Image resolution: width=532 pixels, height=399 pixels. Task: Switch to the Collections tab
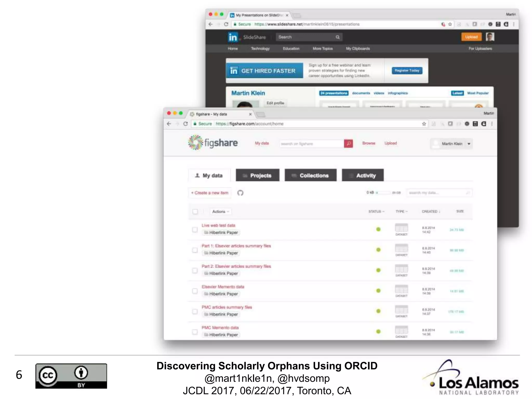310,175
